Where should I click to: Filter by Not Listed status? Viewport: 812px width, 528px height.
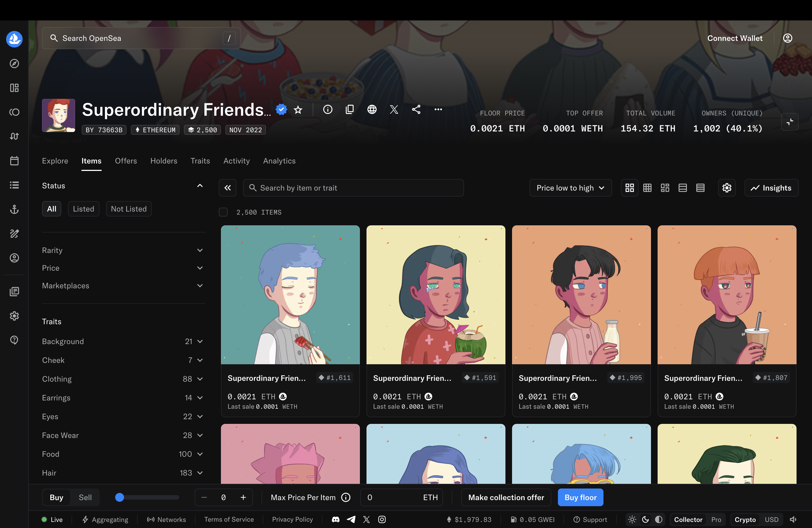[129, 209]
